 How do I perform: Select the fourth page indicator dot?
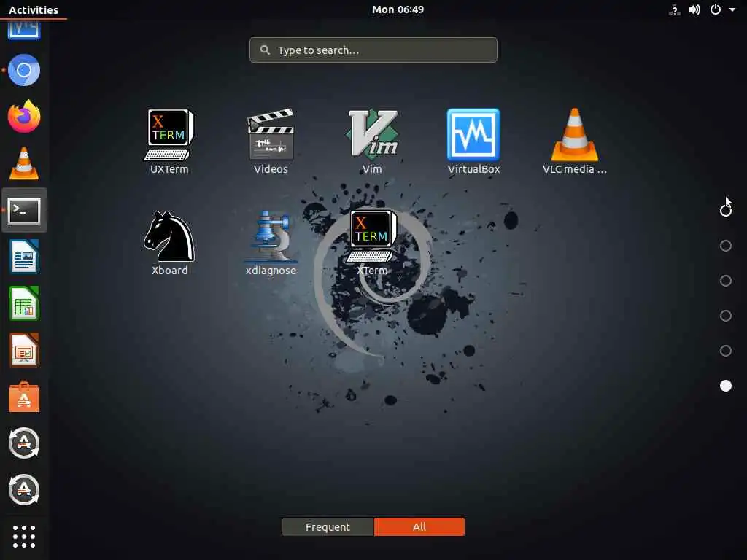click(726, 316)
